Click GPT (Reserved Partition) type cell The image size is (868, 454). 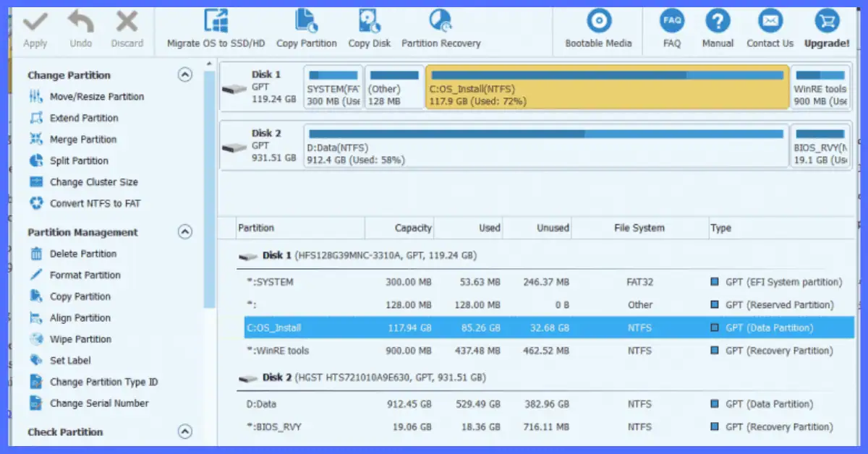point(773,305)
